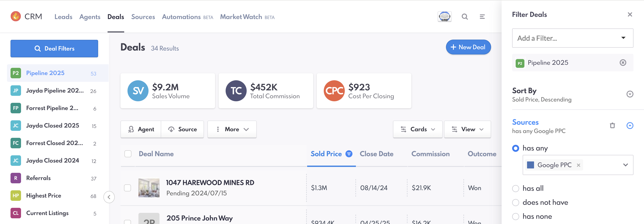Open the Automations tab

coord(181,17)
